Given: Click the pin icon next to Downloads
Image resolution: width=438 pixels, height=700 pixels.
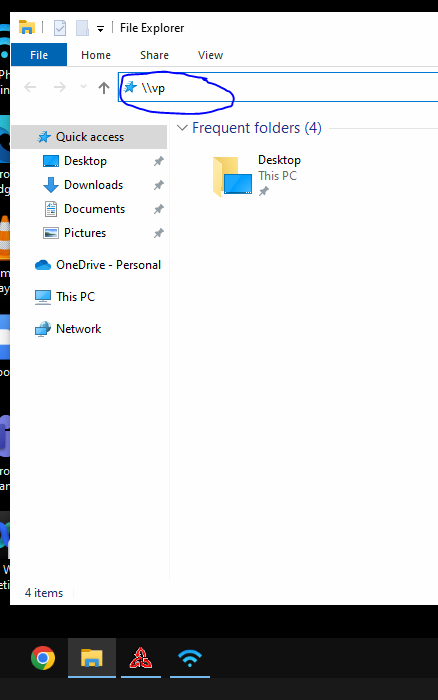Looking at the screenshot, I should pos(159,185).
